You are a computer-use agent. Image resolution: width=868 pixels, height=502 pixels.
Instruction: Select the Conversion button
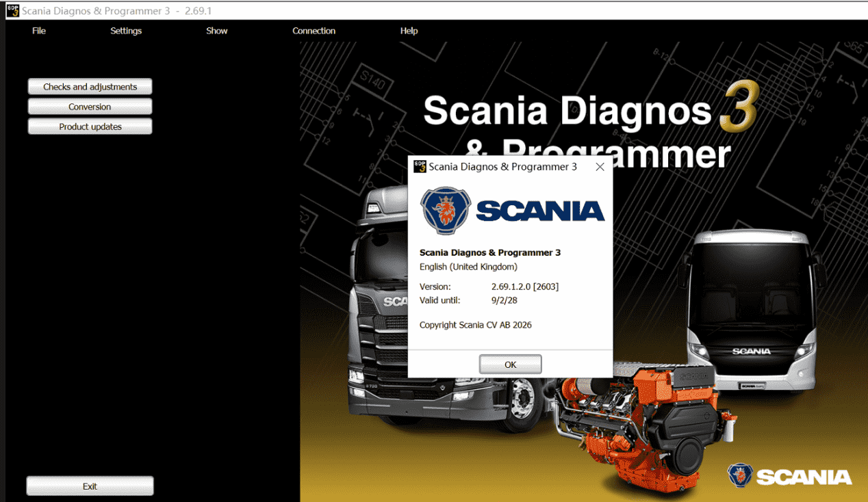tap(90, 107)
